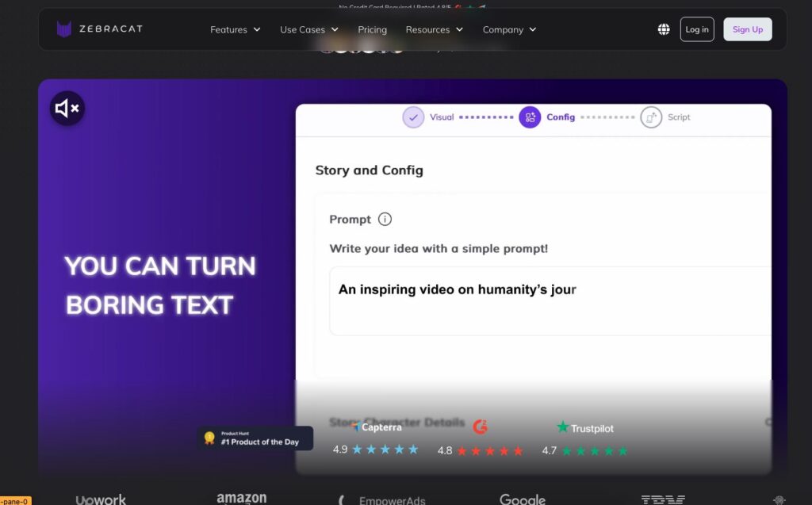The height and width of the screenshot is (505, 812).
Task: Click the Capterra logo
Action: [x=377, y=427]
